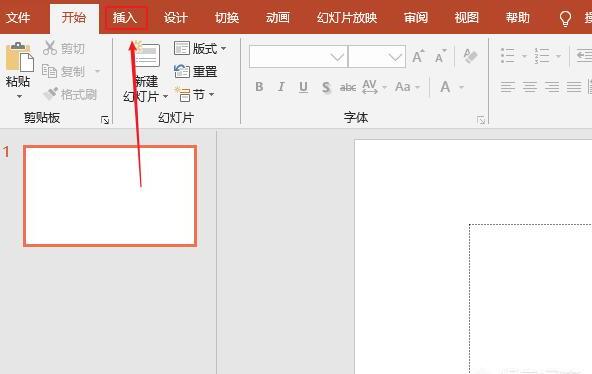Toggle underline formatting (U)
The height and width of the screenshot is (374, 592).
[x=303, y=87]
